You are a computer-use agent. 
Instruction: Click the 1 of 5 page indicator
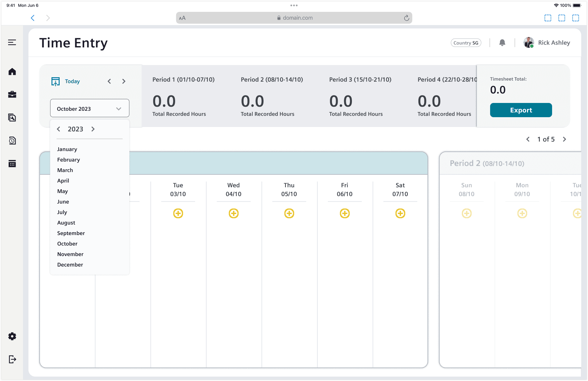546,139
